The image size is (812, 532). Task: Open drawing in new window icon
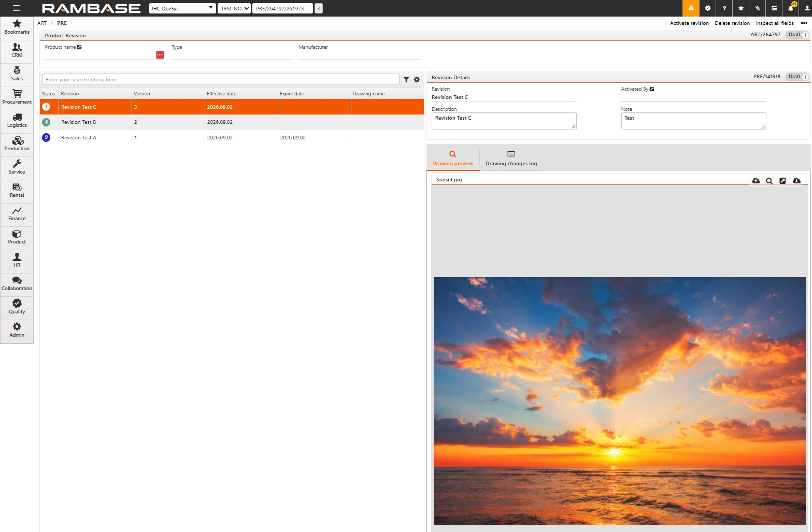(x=783, y=181)
